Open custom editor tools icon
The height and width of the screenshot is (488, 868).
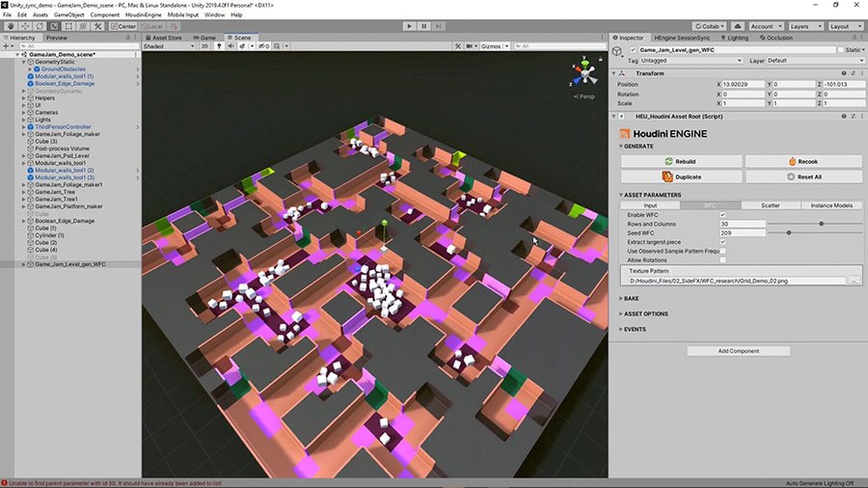point(98,26)
